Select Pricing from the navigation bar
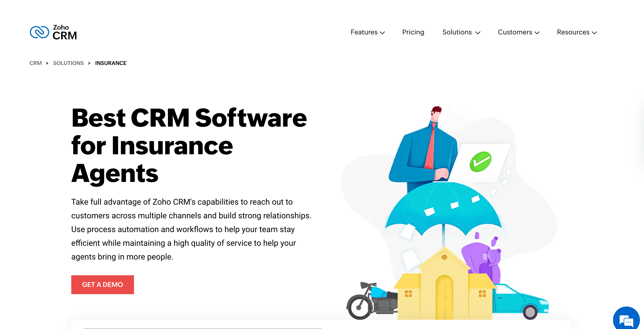 pos(413,32)
